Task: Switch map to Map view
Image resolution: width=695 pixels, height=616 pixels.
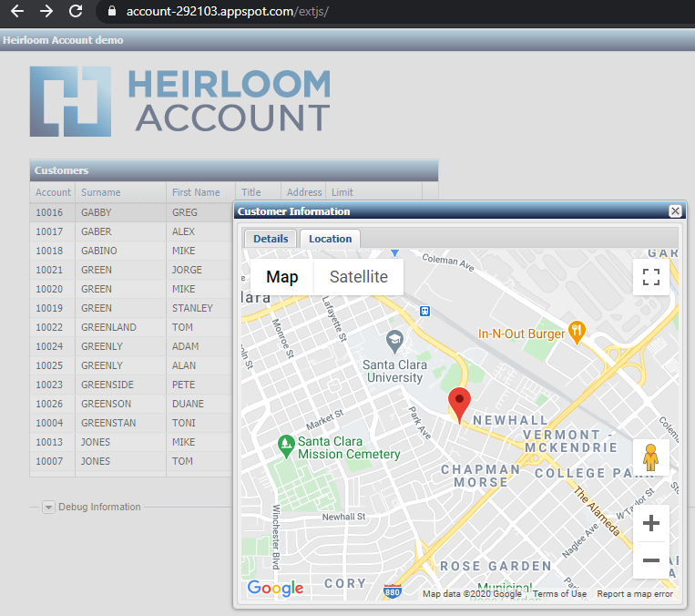Action: click(281, 277)
